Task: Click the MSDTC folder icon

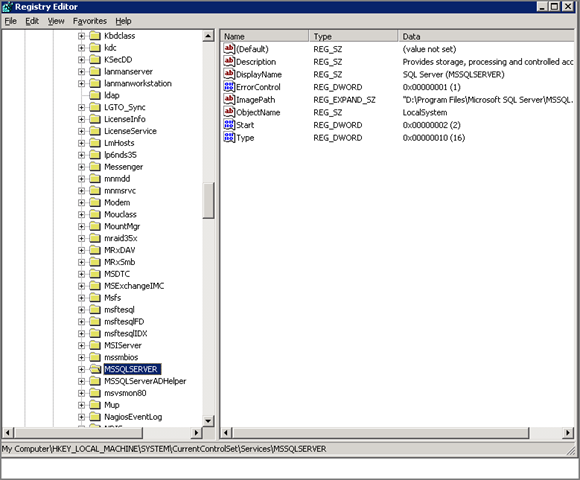Action: point(95,274)
